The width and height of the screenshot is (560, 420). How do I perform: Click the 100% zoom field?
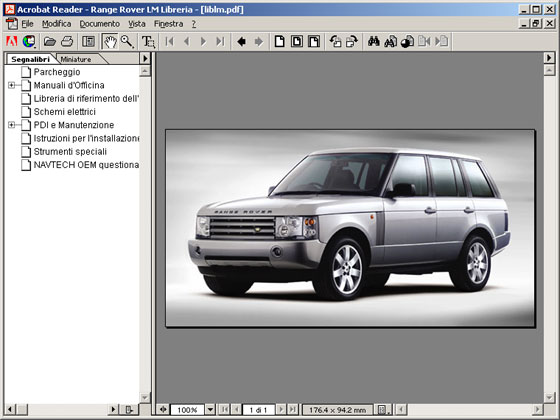188,409
